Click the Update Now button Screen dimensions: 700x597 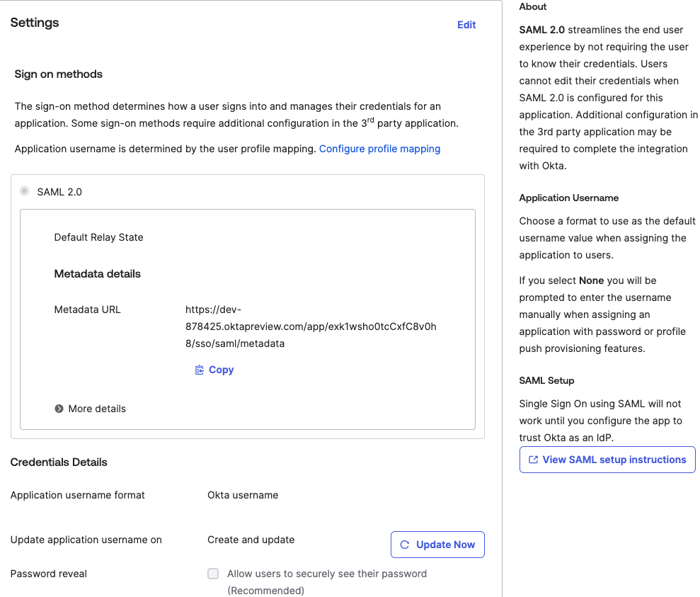(x=437, y=545)
